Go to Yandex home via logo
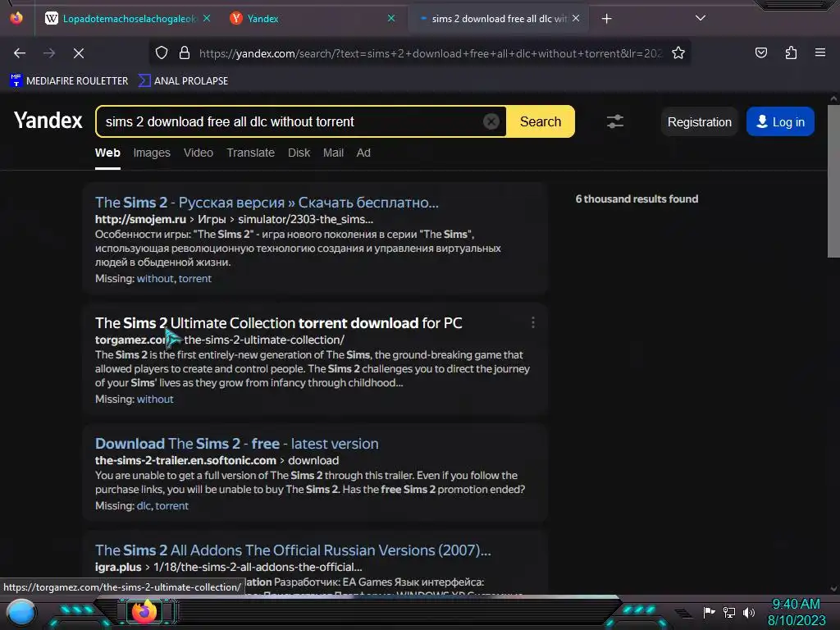The image size is (840, 630). click(x=48, y=121)
